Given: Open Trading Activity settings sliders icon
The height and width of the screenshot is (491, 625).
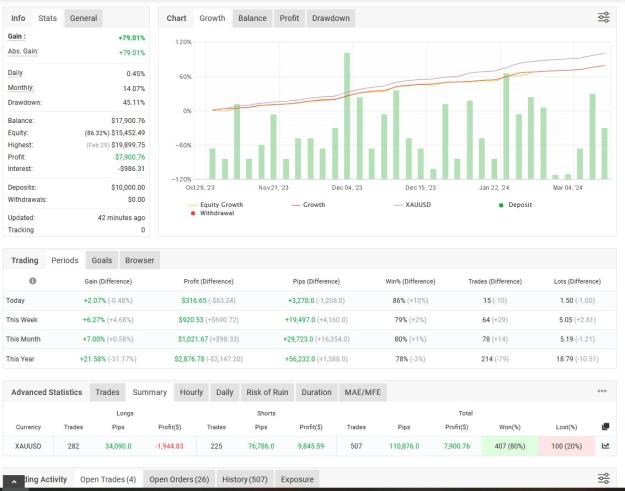Looking at the screenshot, I should point(603,478).
